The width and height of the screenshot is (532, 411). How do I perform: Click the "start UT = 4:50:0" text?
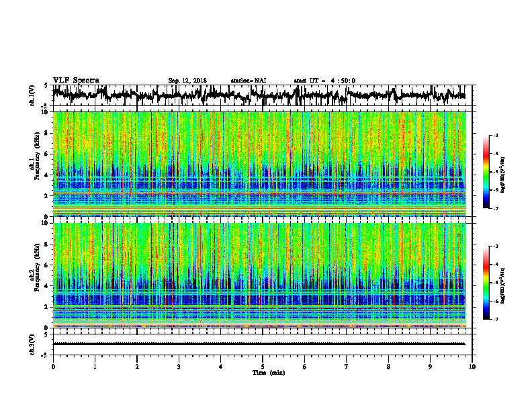tap(324, 81)
